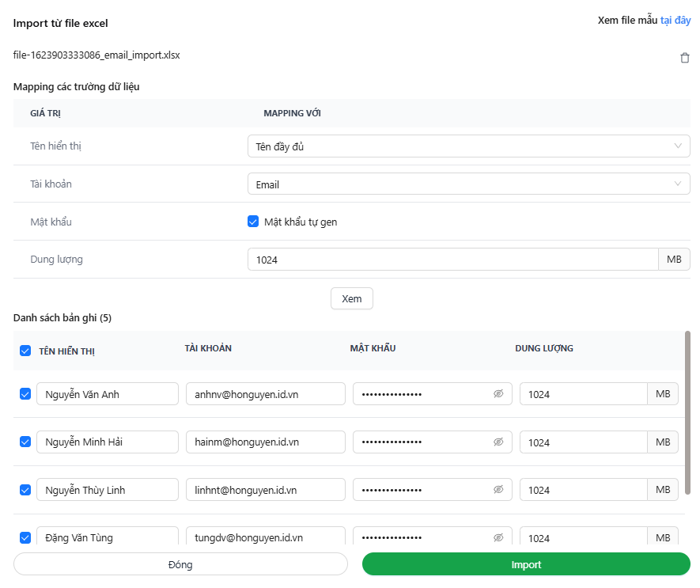This screenshot has height=588, width=700.
Task: Click the MB unit of mapping Dung lượng field
Action: (x=674, y=260)
